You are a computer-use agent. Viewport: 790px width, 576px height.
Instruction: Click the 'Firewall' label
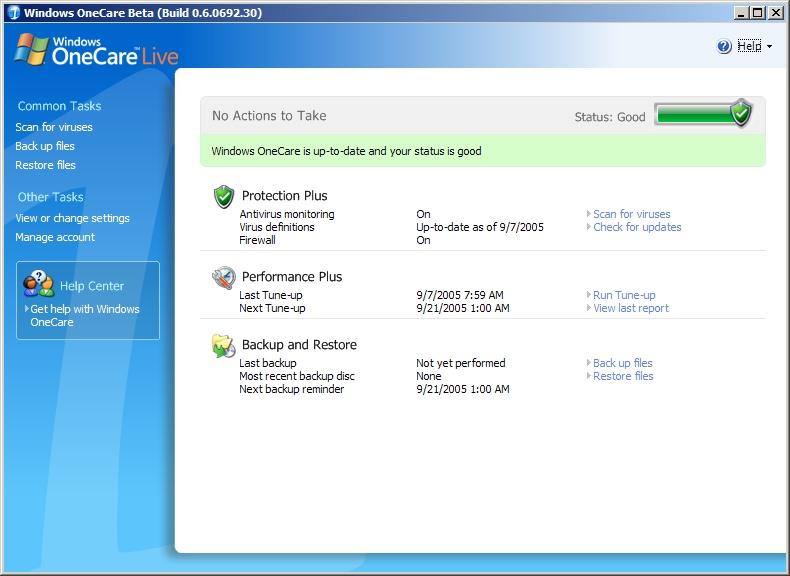257,240
